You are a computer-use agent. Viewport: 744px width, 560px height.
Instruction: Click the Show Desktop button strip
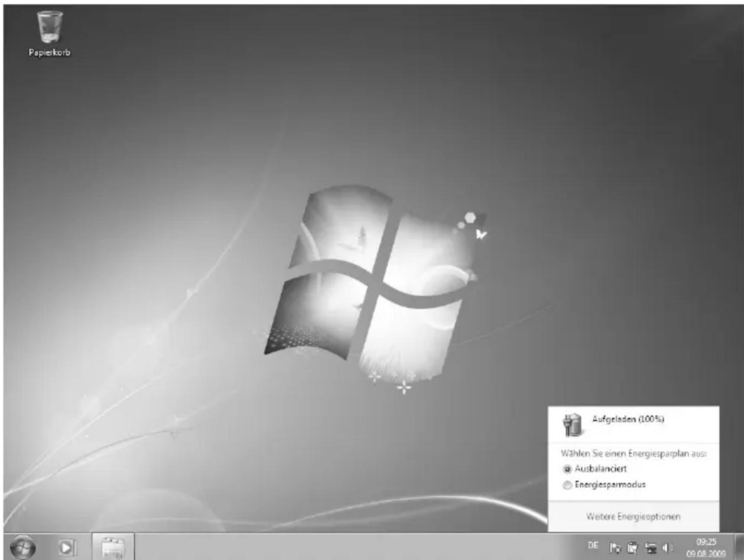tap(738, 547)
